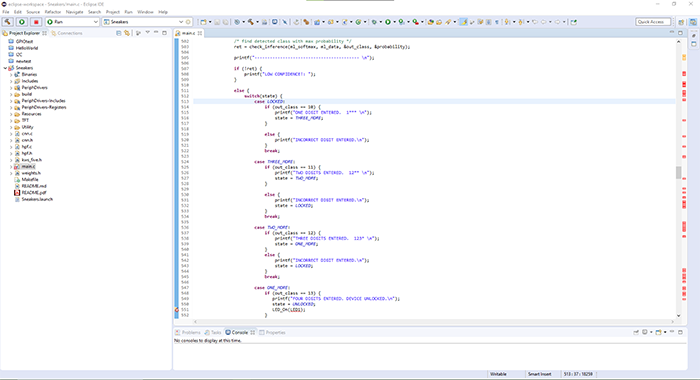The width and height of the screenshot is (700, 380).
Task: Click the New wizard toolbar icon
Action: [203, 22]
